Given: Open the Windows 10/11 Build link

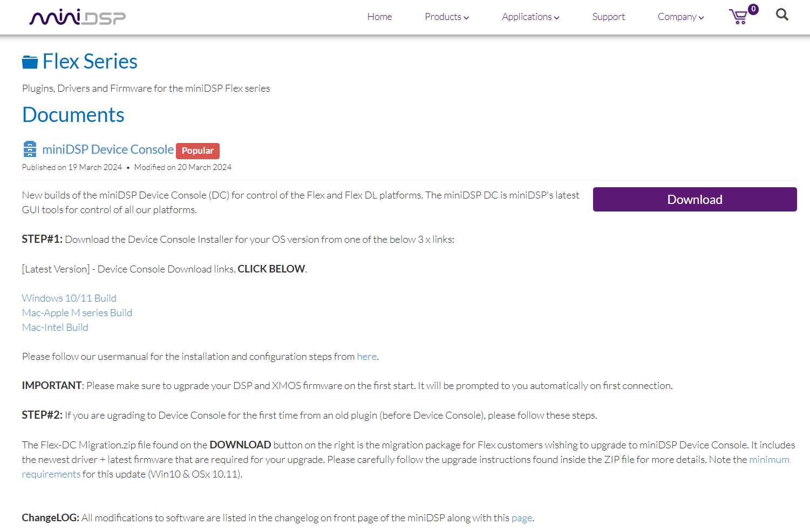Looking at the screenshot, I should [x=69, y=298].
